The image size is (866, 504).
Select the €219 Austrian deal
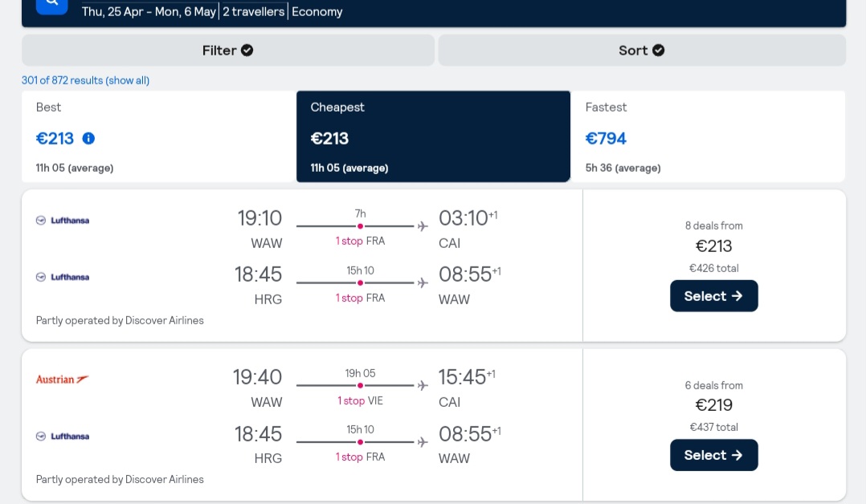coord(713,455)
